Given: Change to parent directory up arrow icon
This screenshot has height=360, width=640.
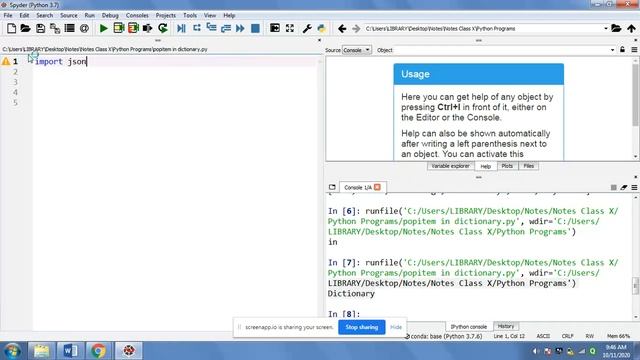Looking at the screenshot, I should (x=631, y=29).
